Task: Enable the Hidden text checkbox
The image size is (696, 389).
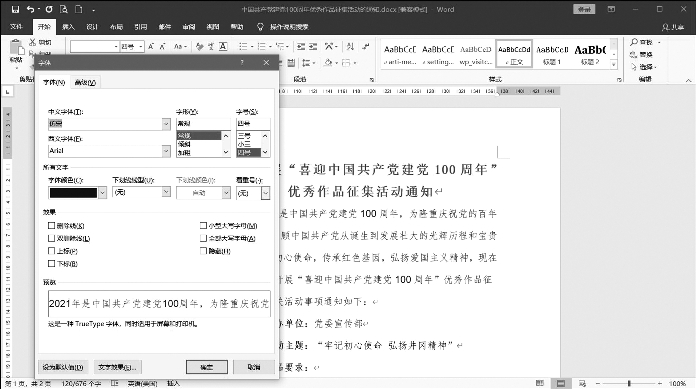Action: point(203,251)
